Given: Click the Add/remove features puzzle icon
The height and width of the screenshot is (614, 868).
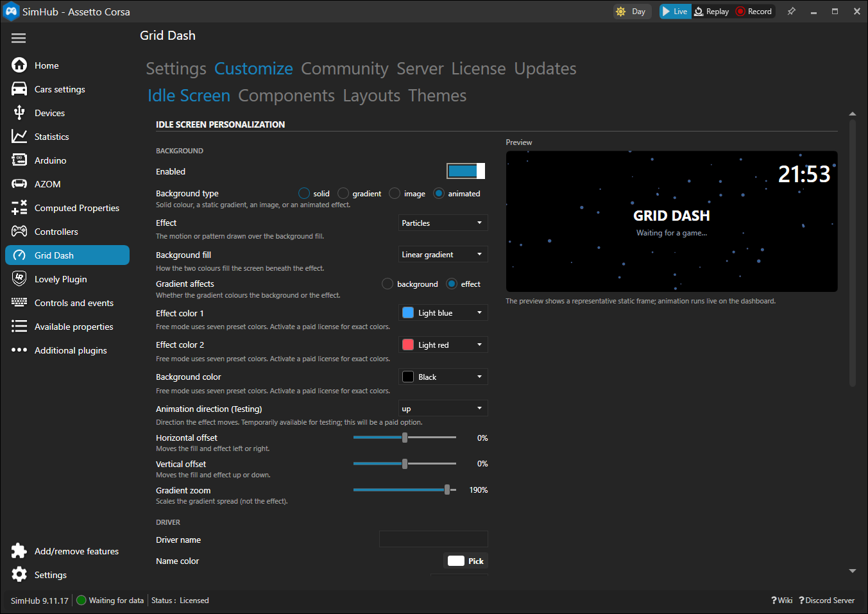Looking at the screenshot, I should [x=19, y=550].
